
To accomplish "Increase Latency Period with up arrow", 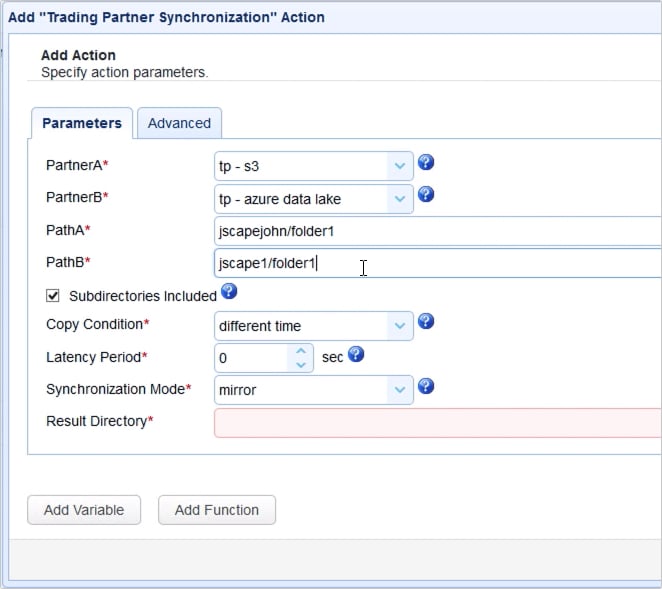I will [301, 350].
